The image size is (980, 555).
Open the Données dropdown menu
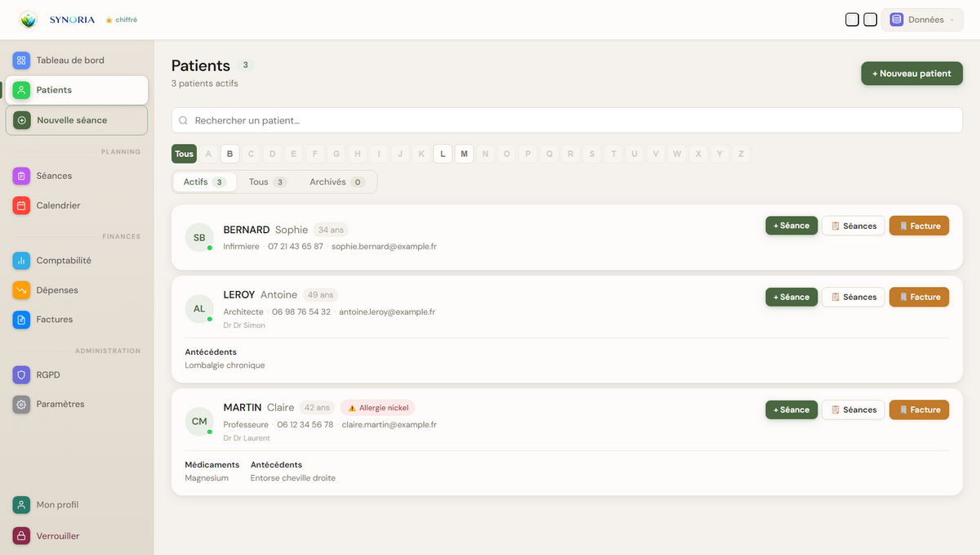[922, 20]
